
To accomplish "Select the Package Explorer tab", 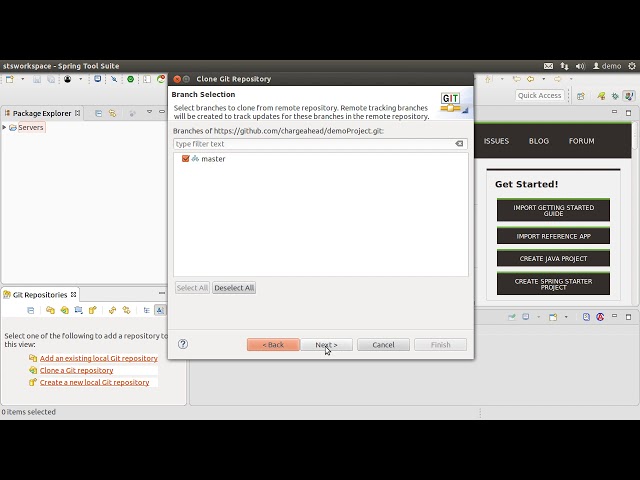I will pos(42,113).
